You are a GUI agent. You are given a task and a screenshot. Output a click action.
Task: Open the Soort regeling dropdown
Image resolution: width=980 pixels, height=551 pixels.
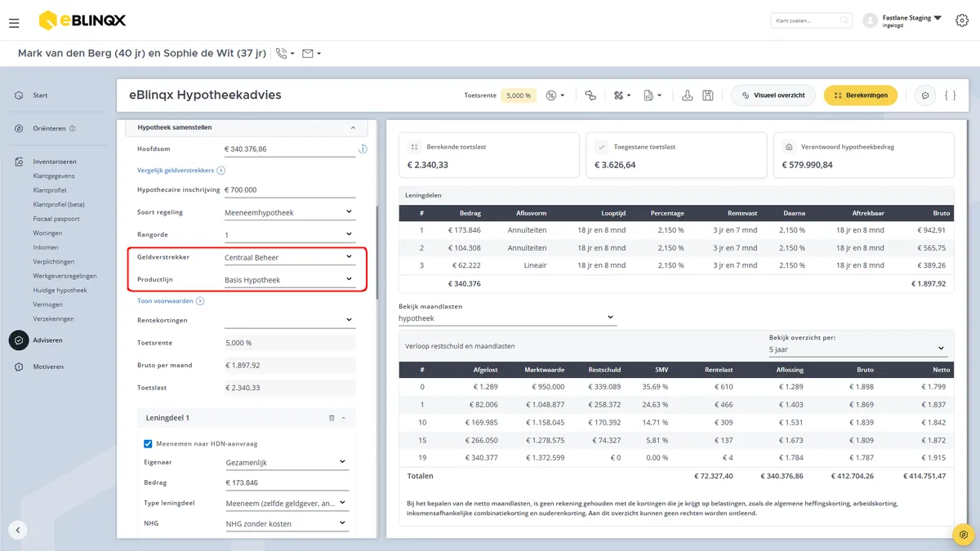(x=290, y=212)
